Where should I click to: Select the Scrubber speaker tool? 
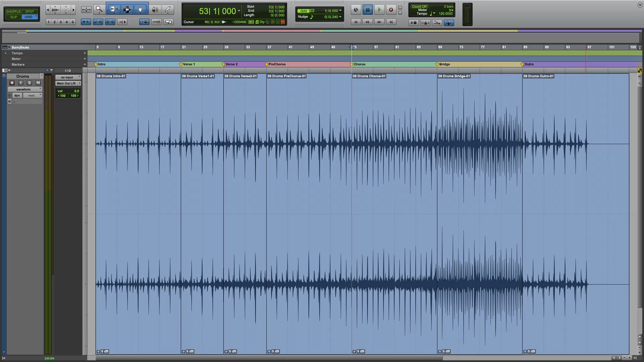pos(155,10)
